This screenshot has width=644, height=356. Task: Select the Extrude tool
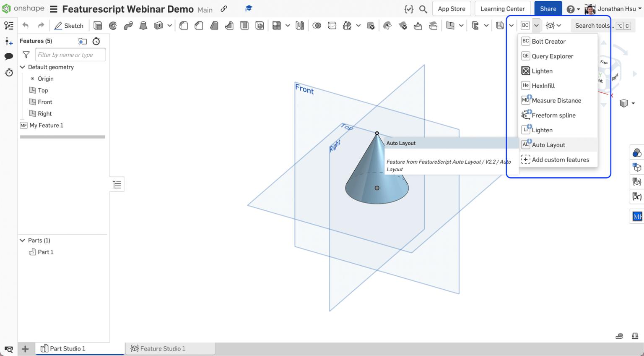[x=98, y=25]
